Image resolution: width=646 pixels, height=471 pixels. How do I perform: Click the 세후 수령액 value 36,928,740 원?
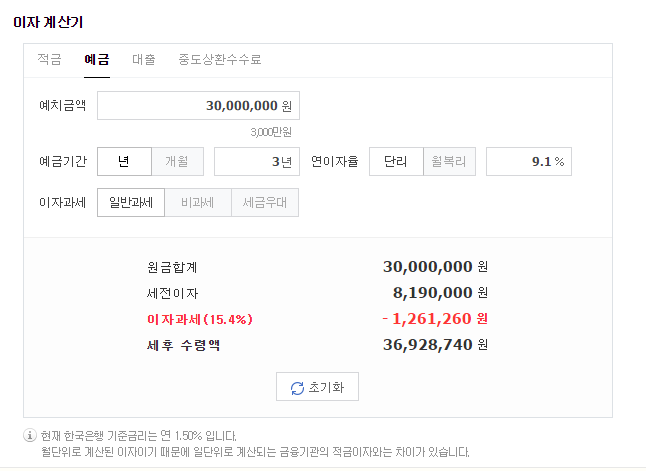[x=435, y=344]
